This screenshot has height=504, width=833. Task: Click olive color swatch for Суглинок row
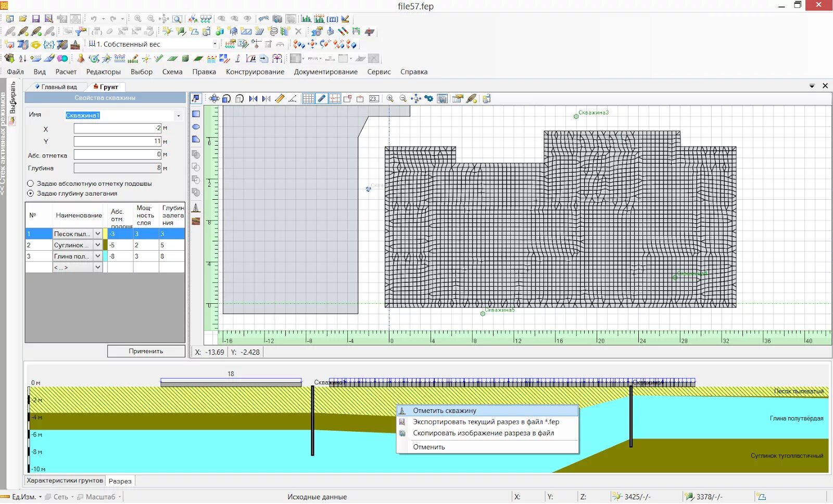coord(105,245)
